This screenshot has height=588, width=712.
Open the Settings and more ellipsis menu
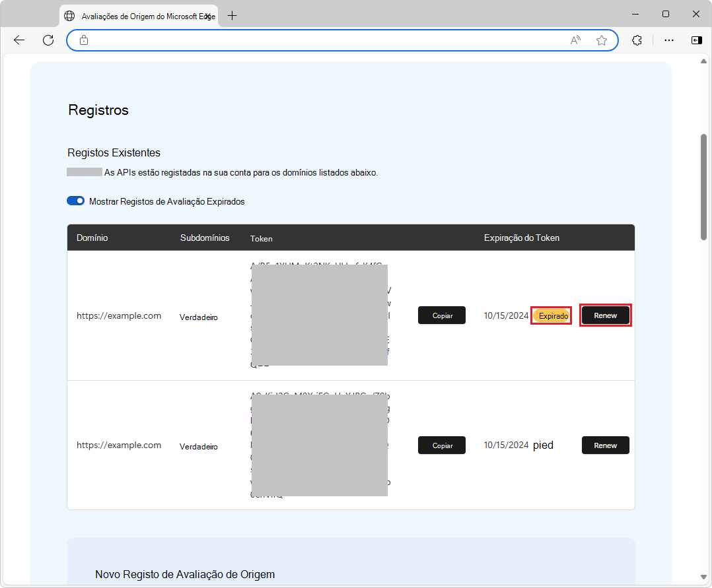click(x=669, y=40)
